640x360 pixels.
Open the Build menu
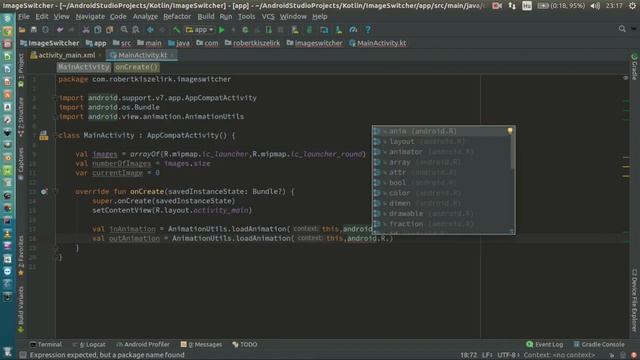tap(206, 17)
